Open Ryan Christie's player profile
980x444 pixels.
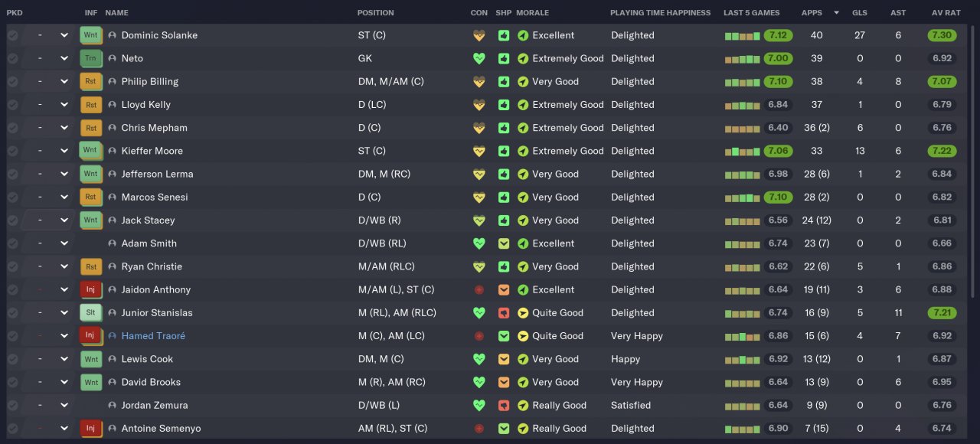click(152, 266)
